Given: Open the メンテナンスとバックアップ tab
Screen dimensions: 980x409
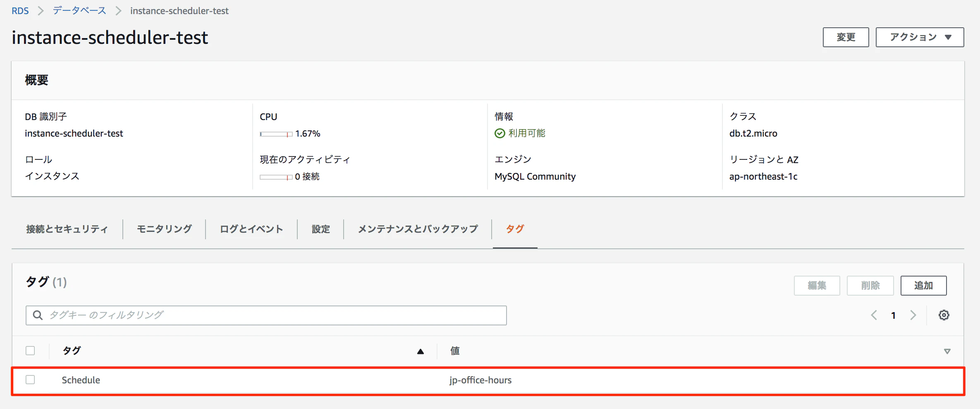Looking at the screenshot, I should tap(417, 229).
